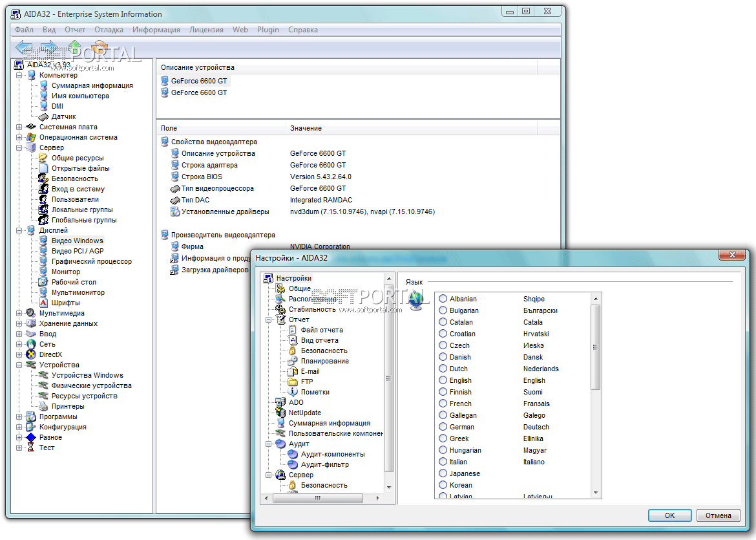
Task: Click the Сеть network icon
Action: [x=32, y=344]
